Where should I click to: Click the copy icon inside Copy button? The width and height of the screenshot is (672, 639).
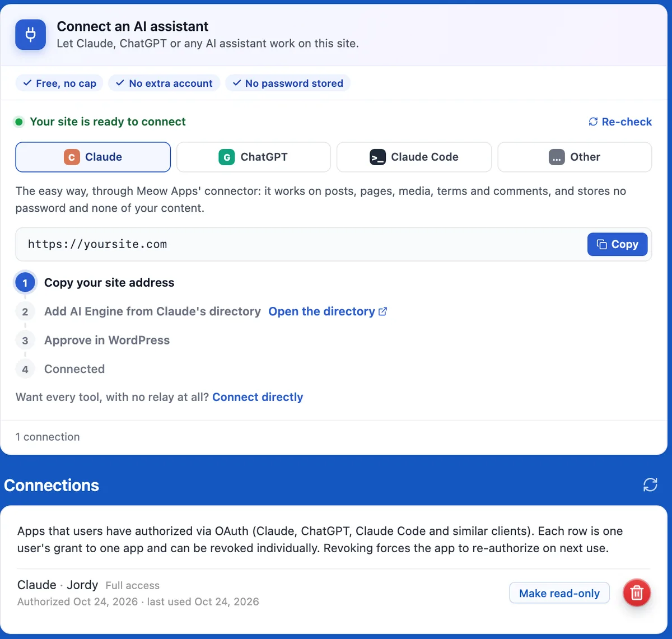click(601, 244)
